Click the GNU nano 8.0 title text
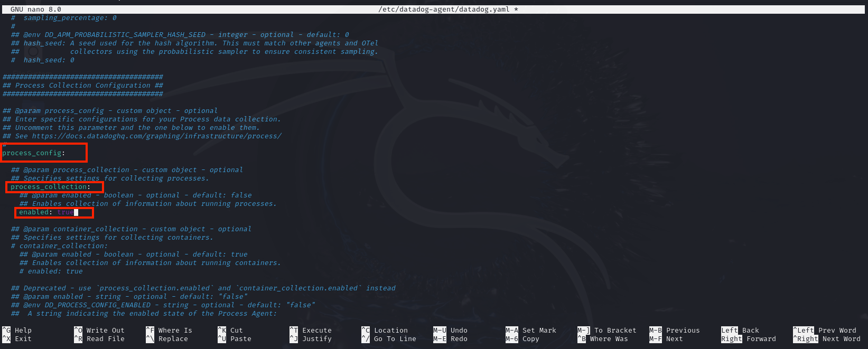Screen dimensions: 868x349 click(36, 10)
